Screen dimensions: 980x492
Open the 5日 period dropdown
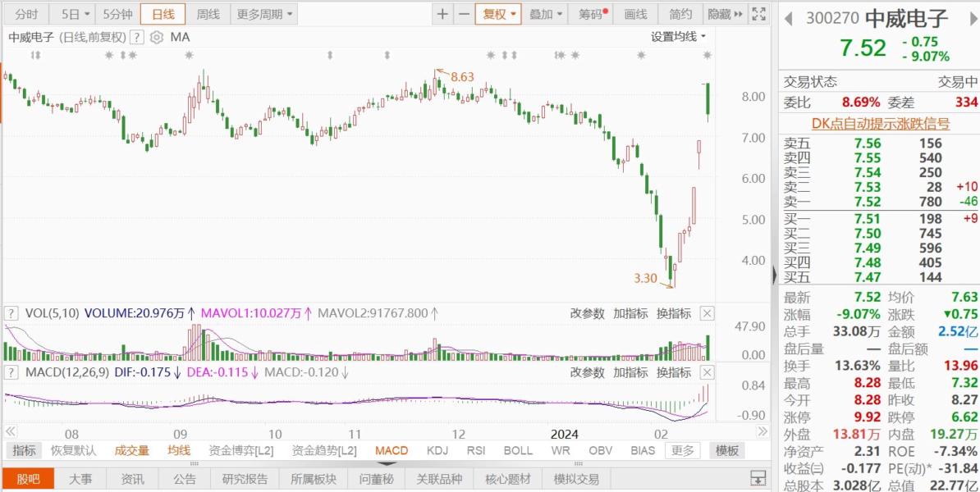pos(75,15)
